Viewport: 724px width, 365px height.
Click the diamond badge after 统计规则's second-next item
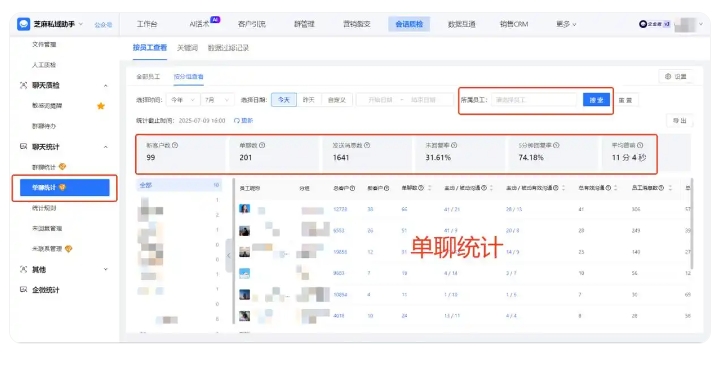(68, 249)
